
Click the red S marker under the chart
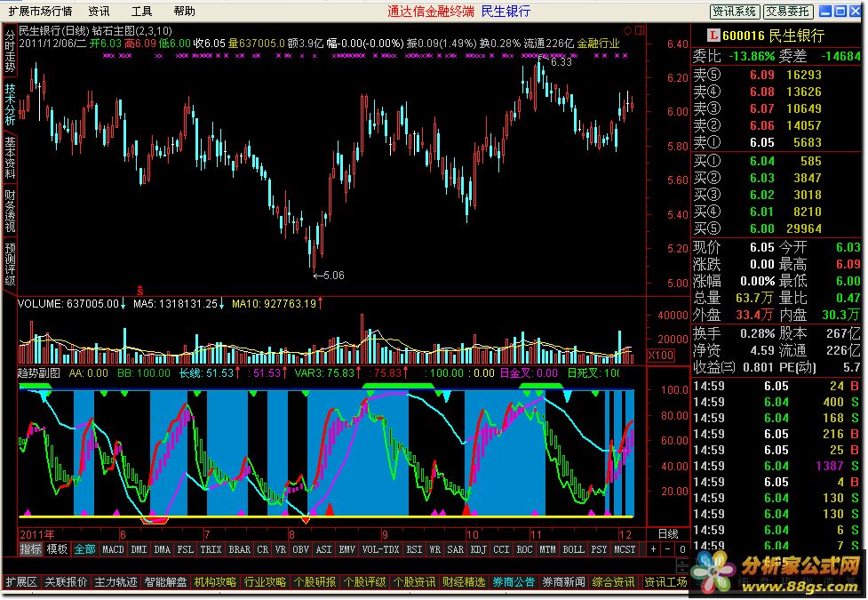tap(140, 291)
